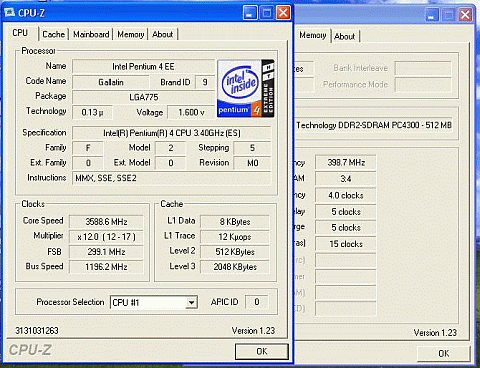Minimize the front CPU-Z window
Viewport: 480px width, 368px height.
(250, 13)
